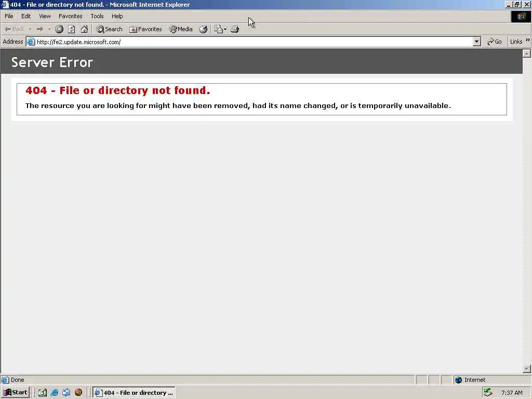Screen dimensions: 532x399
Task: Stop page loading with Stop icon
Action: [59, 29]
